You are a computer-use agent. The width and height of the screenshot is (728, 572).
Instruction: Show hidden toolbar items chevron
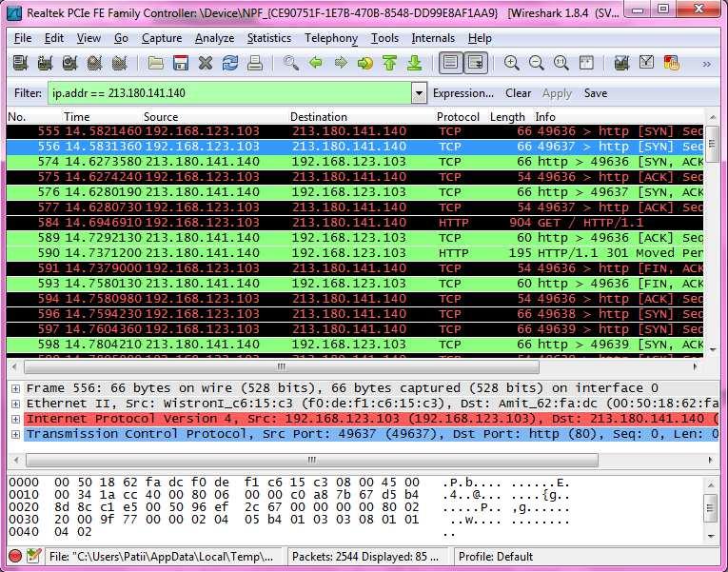pyautogui.click(x=707, y=64)
